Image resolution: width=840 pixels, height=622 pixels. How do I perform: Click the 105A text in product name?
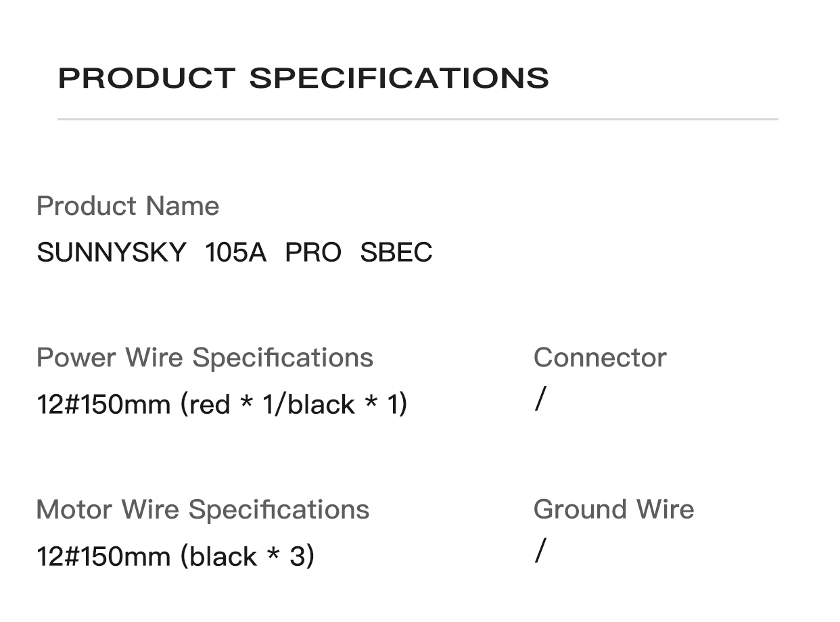point(235,252)
